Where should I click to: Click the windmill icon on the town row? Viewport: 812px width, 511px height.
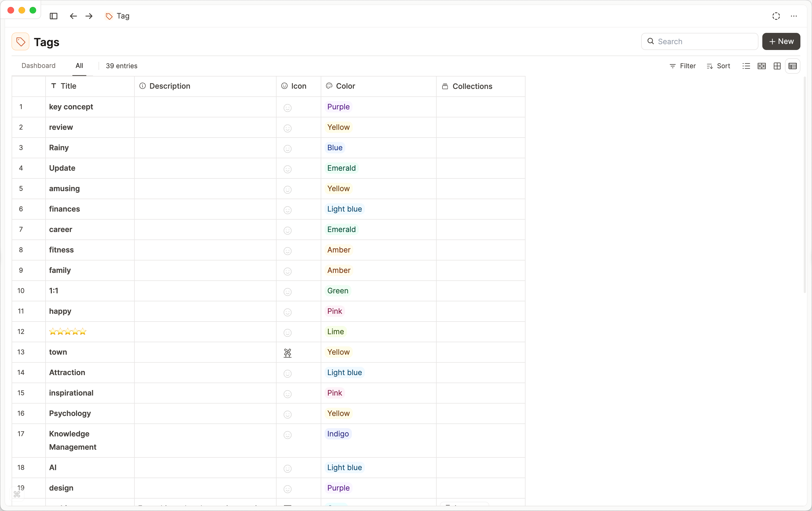point(287,353)
